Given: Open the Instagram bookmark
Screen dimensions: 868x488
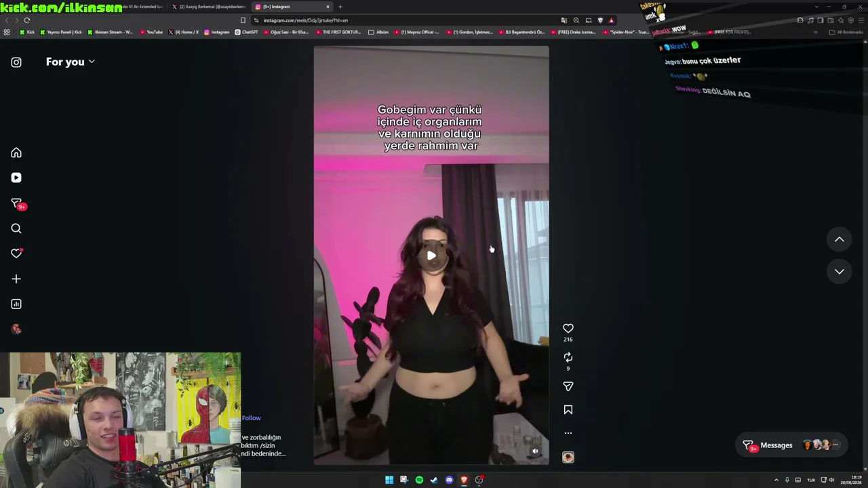Looking at the screenshot, I should click(x=216, y=32).
